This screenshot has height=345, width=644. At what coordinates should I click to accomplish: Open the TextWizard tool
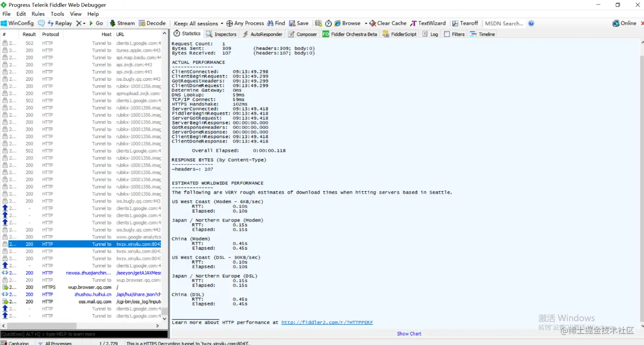tap(428, 23)
